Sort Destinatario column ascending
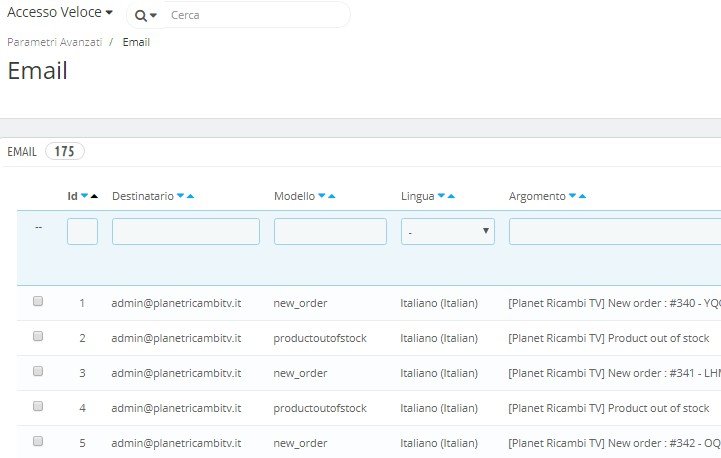This screenshot has width=721, height=458. [190, 196]
